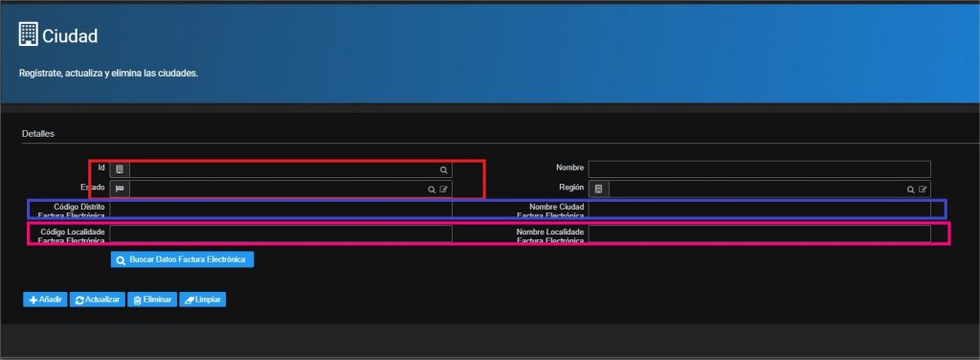Focus the Nombre Localidade Factura Electrónica field
Screen dimensions: 980x360
pos(759,234)
